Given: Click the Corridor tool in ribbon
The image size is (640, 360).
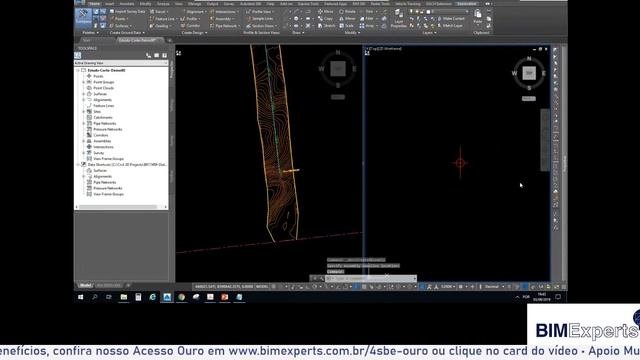Looking at the screenshot, I should (191, 26).
